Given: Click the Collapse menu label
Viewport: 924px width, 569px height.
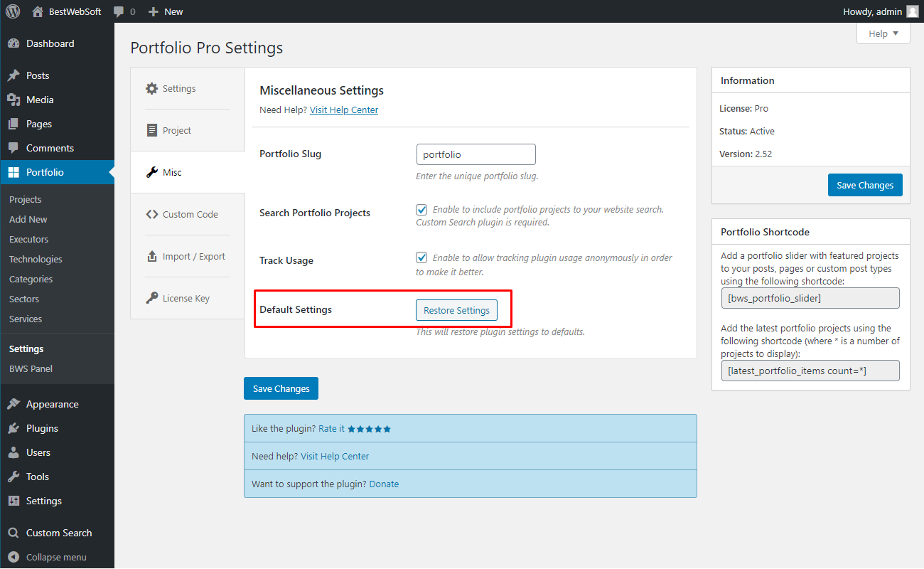Looking at the screenshot, I should pyautogui.click(x=56, y=557).
